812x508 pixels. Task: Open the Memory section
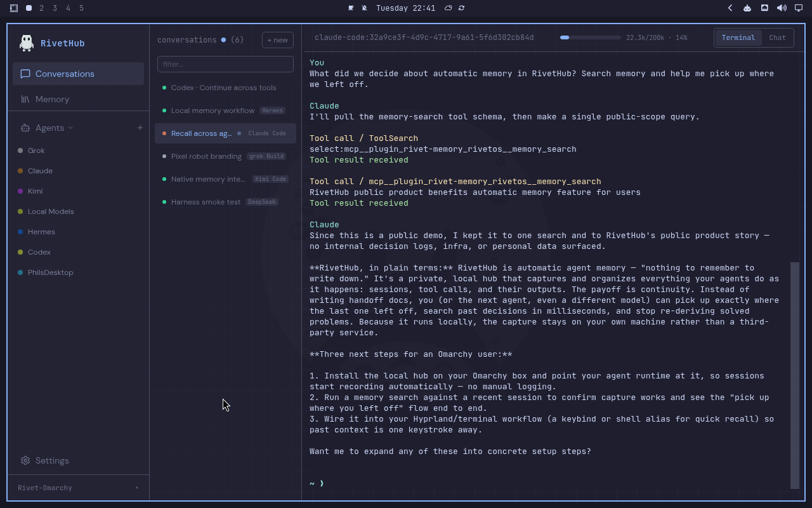(x=78, y=99)
